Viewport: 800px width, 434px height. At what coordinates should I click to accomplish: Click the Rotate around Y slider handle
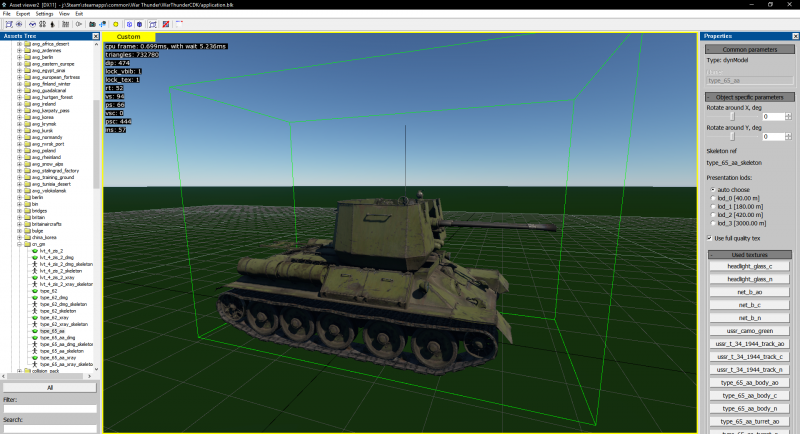tap(732, 137)
